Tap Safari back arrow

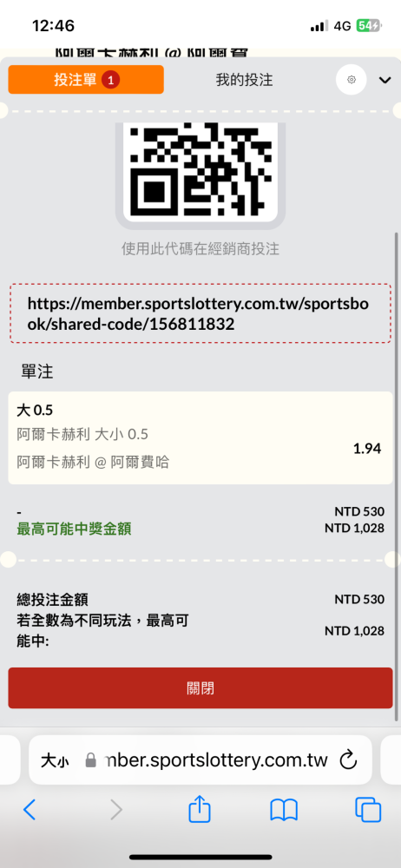click(30, 810)
